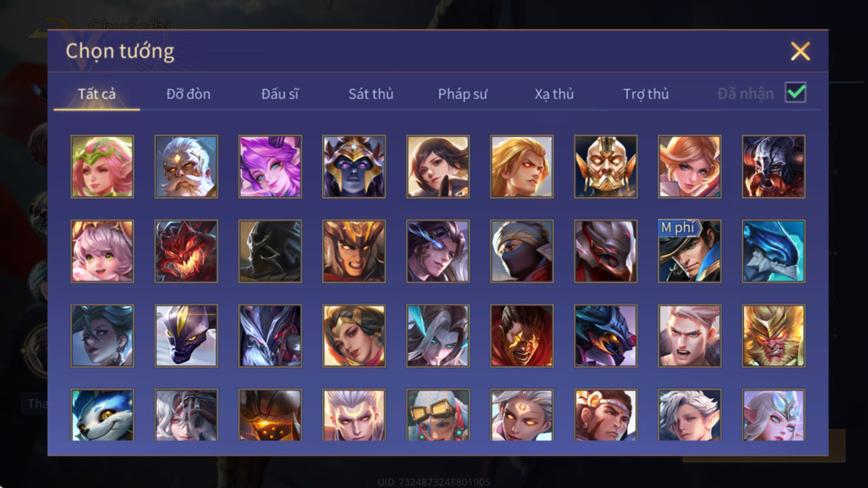
Task: Select the masked ninja hero portrait
Action: (522, 251)
